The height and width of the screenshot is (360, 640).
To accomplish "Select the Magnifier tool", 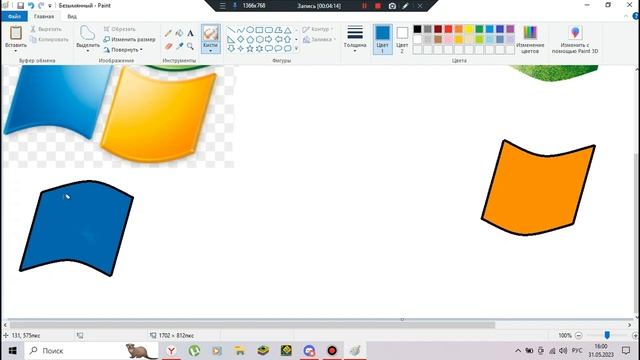I will 190,46.
